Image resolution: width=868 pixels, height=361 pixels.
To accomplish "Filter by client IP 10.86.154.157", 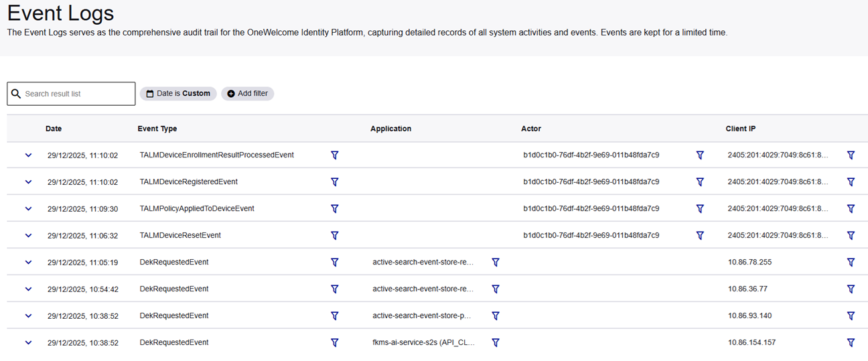I will pos(851,342).
